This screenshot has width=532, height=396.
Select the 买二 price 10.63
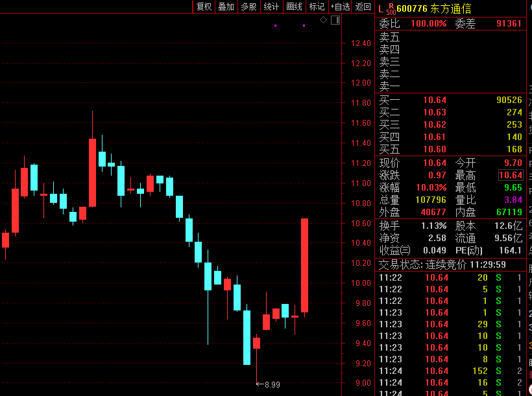[x=435, y=112]
